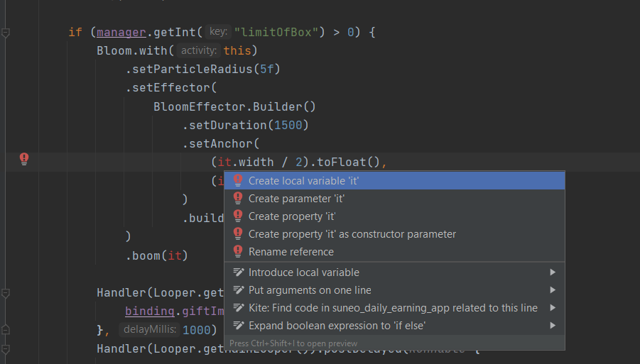Click 'Press Ctrl+Shift+I to open preview' hint
Image resolution: width=640 pixels, height=364 pixels.
[293, 343]
